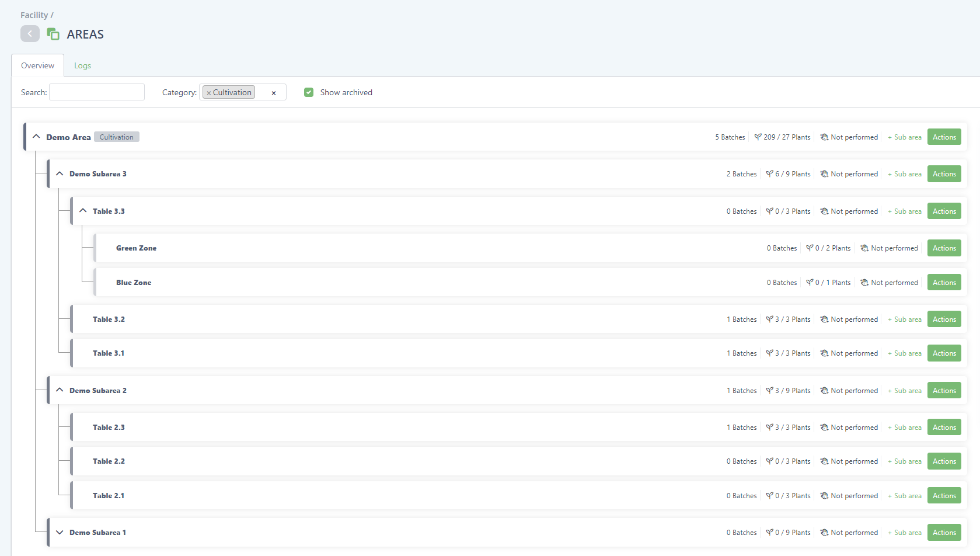The width and height of the screenshot is (980, 556).
Task: Click the inspection icon in Blue Zone row
Action: point(864,283)
